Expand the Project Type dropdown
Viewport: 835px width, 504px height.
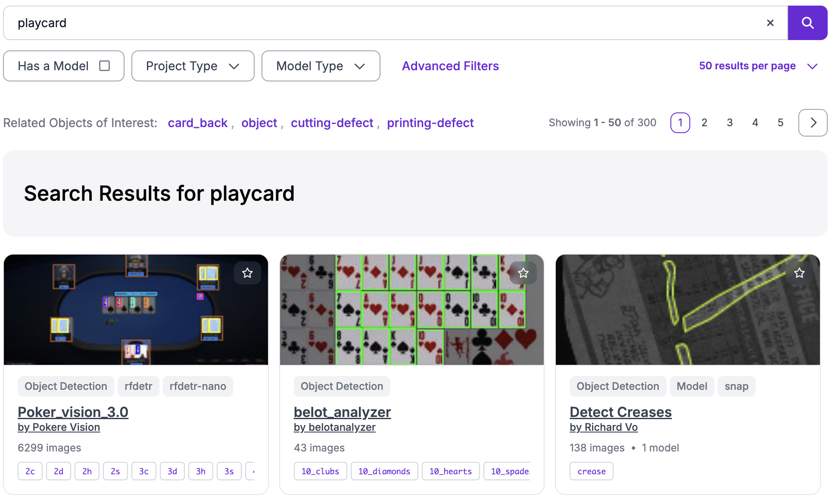coord(193,66)
